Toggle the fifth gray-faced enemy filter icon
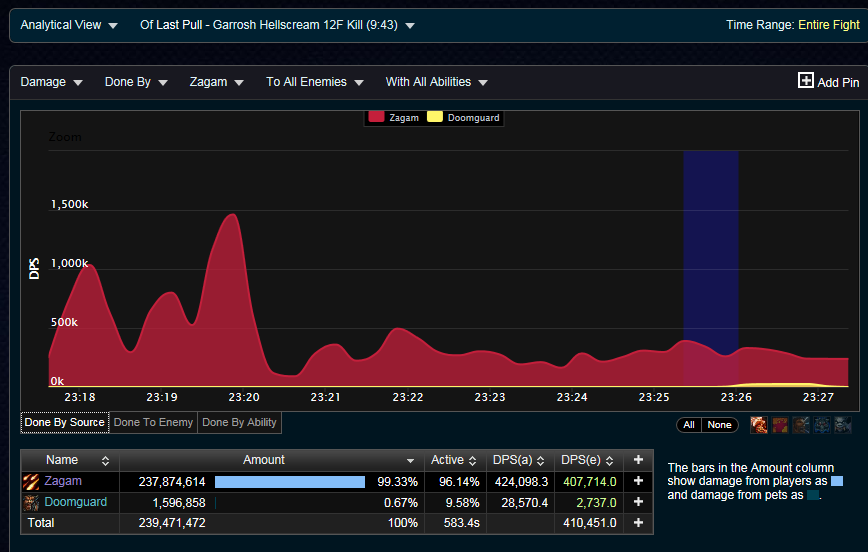 tap(843, 425)
